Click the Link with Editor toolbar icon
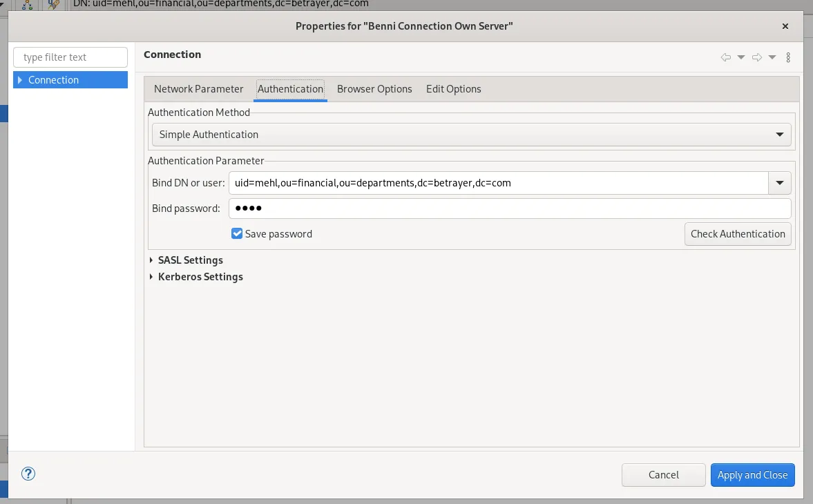This screenshot has width=813, height=504. pos(26,5)
